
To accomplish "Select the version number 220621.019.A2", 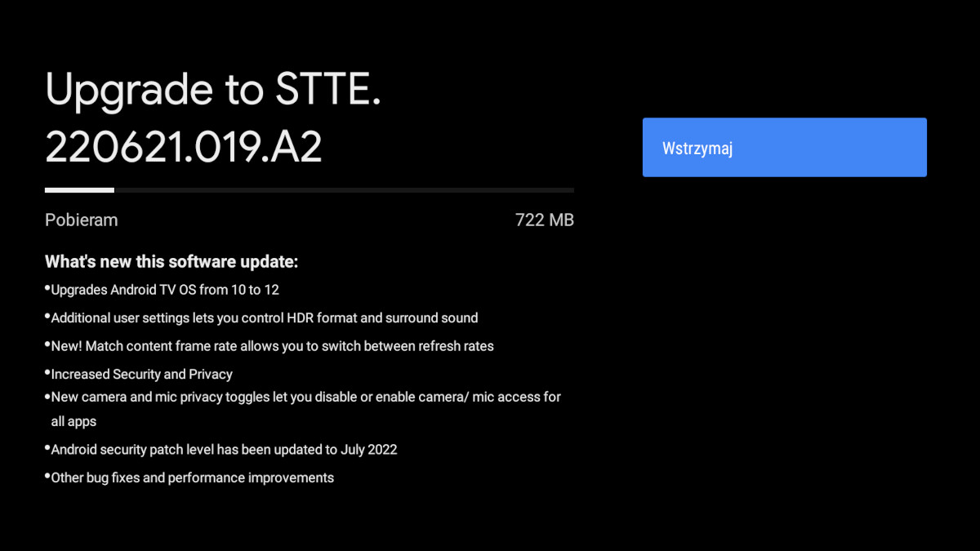I will click(184, 147).
